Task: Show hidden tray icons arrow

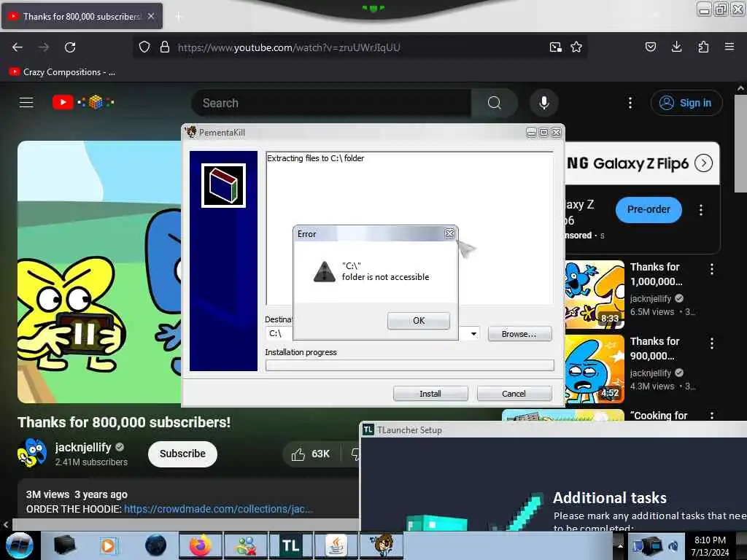Action: (620, 545)
